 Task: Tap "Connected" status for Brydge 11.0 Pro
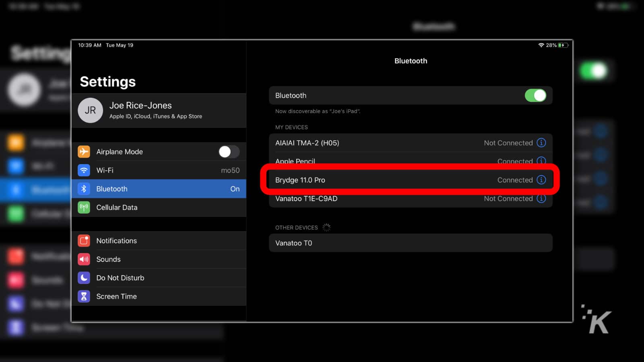(x=515, y=180)
